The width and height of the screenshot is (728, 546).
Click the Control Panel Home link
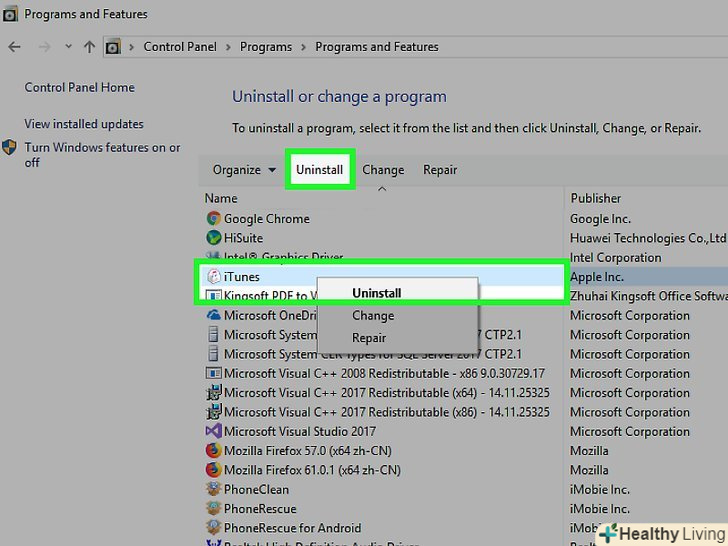79,88
